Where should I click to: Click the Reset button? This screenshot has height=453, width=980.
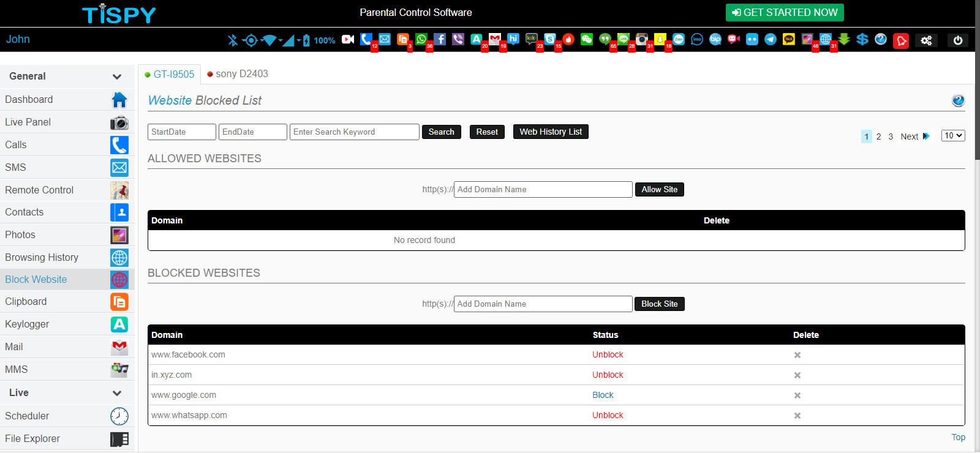click(x=487, y=132)
